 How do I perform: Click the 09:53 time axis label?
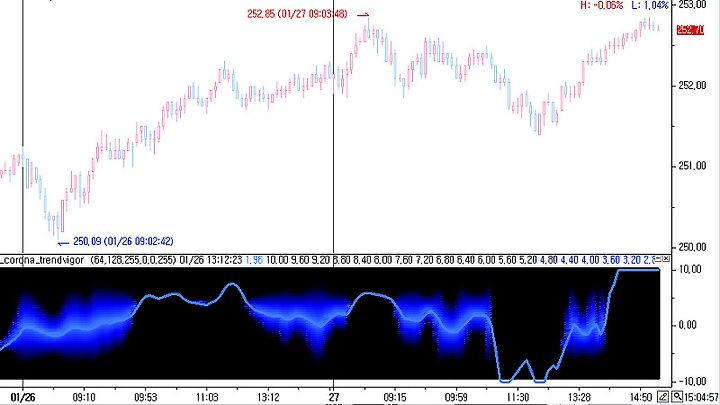(146, 397)
